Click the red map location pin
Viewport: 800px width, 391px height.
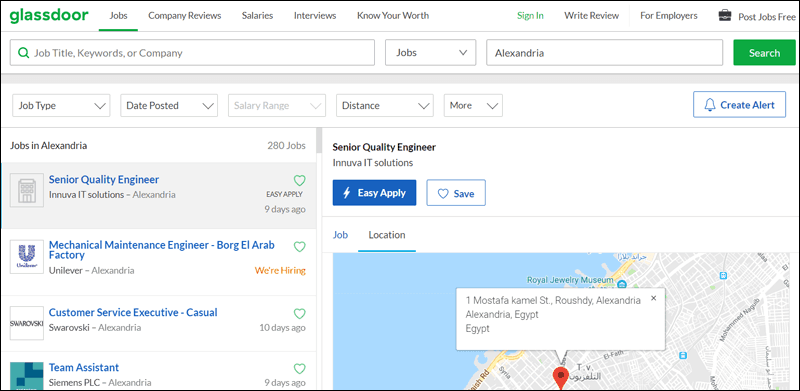561,379
